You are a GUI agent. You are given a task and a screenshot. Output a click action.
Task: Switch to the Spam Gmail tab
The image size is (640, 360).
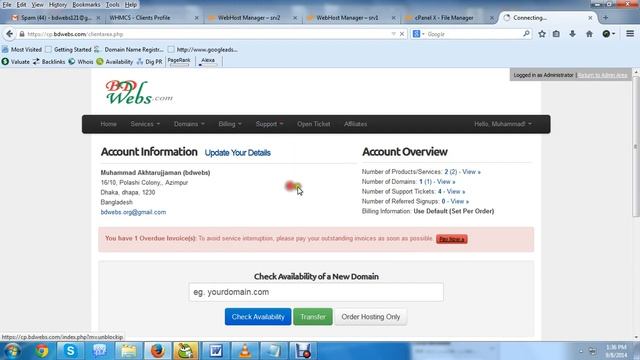[55, 18]
